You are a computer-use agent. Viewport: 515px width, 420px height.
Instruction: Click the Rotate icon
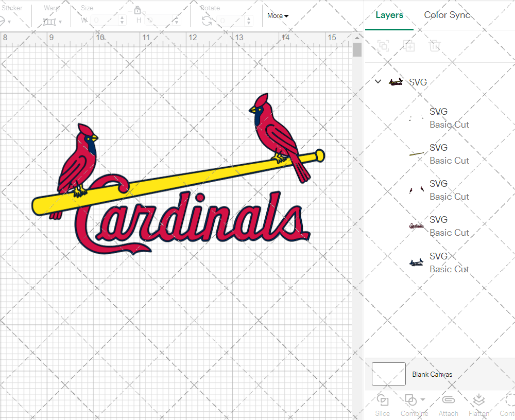(x=207, y=21)
